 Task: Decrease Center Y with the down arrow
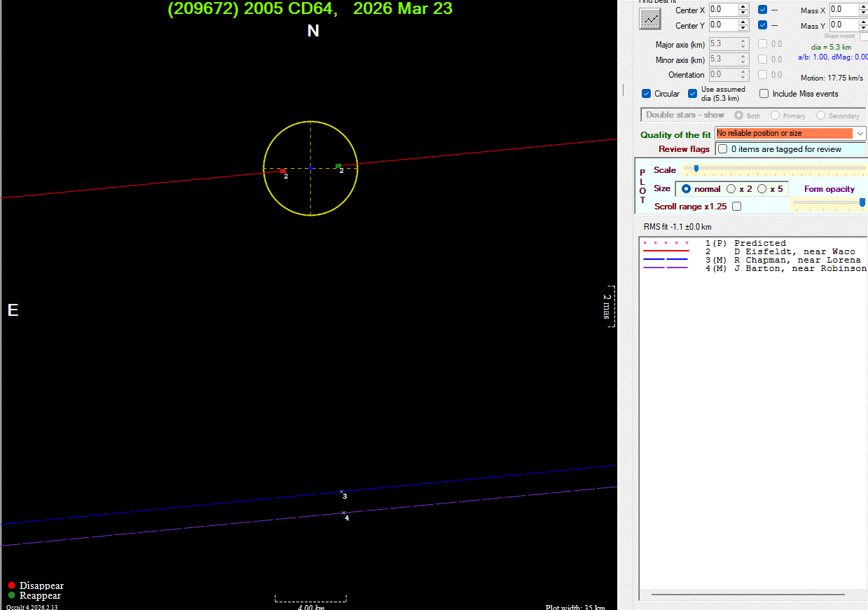pyautogui.click(x=743, y=29)
